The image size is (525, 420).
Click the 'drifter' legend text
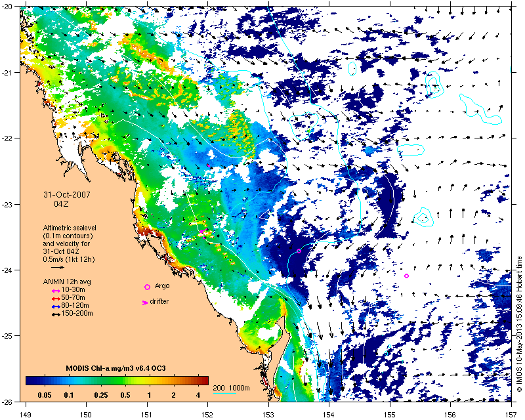[x=159, y=301]
